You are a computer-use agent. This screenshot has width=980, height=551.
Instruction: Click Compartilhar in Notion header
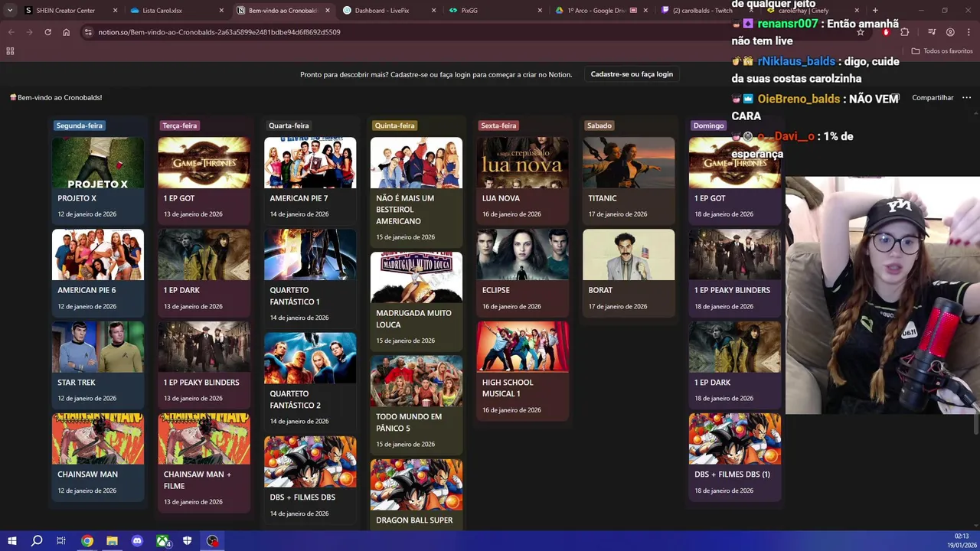[933, 98]
